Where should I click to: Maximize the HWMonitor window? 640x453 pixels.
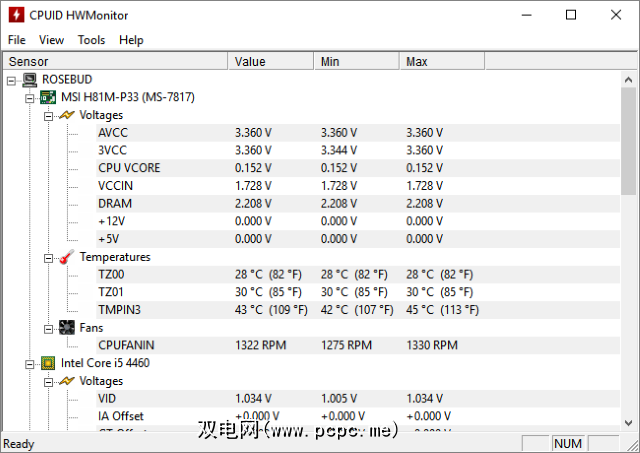click(x=571, y=15)
